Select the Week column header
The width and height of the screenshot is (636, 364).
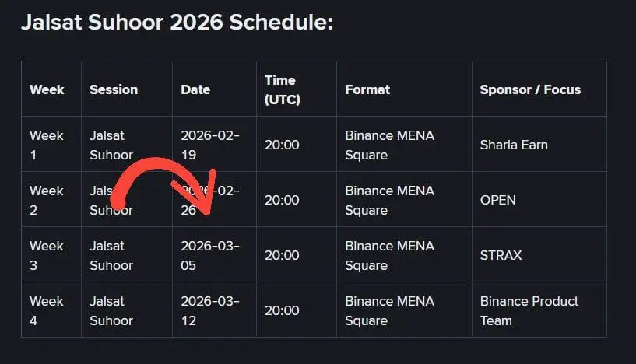click(x=47, y=89)
